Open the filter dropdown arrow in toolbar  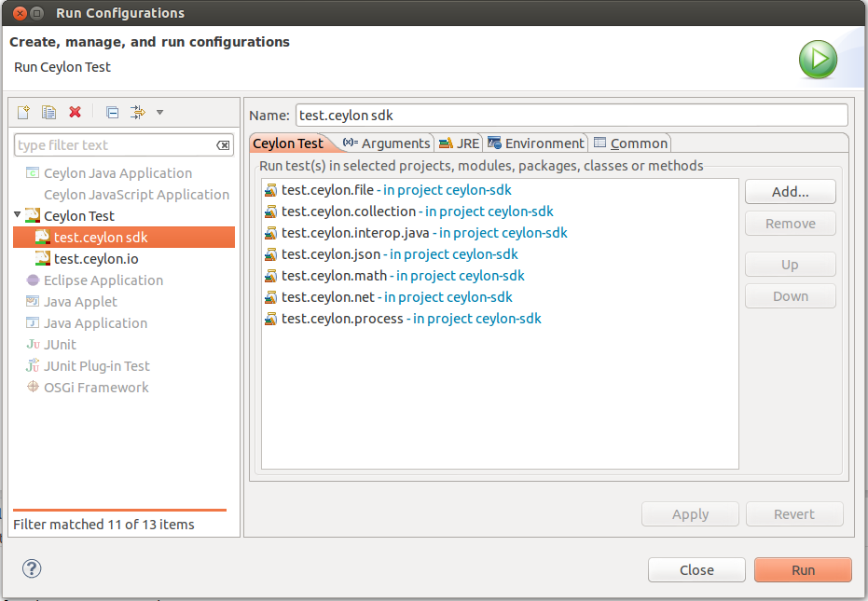click(x=160, y=113)
